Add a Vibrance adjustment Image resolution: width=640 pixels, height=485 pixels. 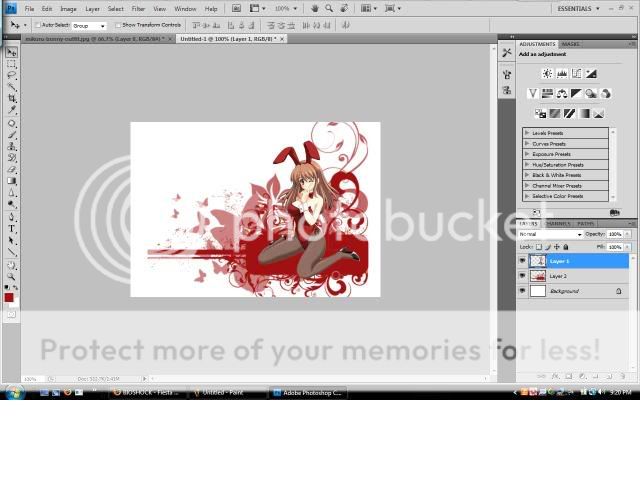tap(532, 93)
